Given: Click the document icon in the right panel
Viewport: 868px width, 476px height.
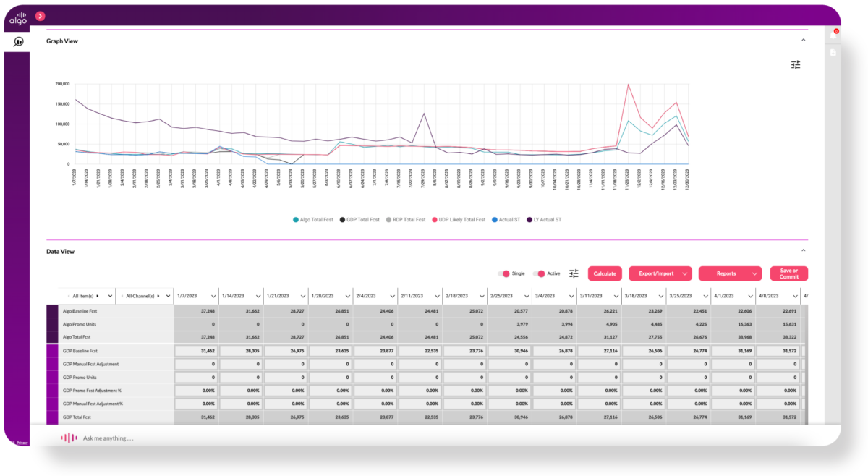Looking at the screenshot, I should point(833,53).
